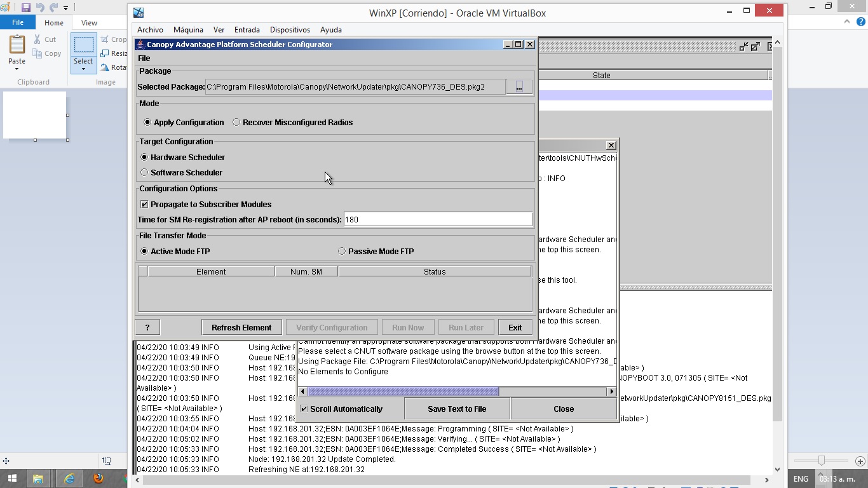Choose the Software Scheduler radio button
The image size is (868, 488).
(x=144, y=173)
